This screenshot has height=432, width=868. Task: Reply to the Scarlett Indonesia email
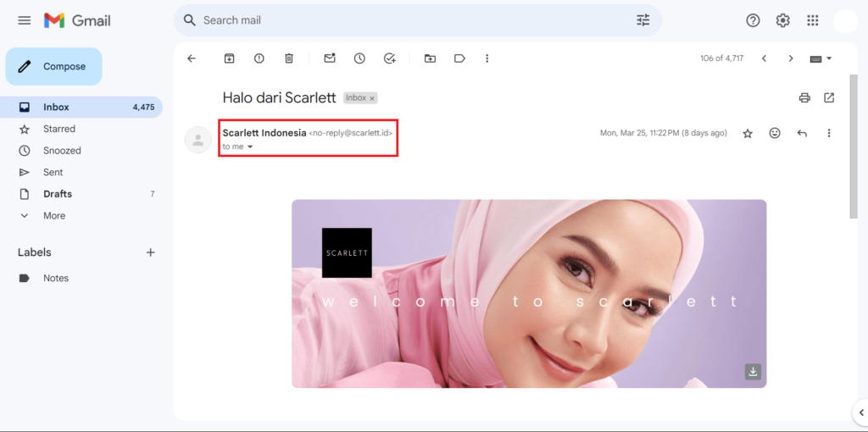coord(802,133)
